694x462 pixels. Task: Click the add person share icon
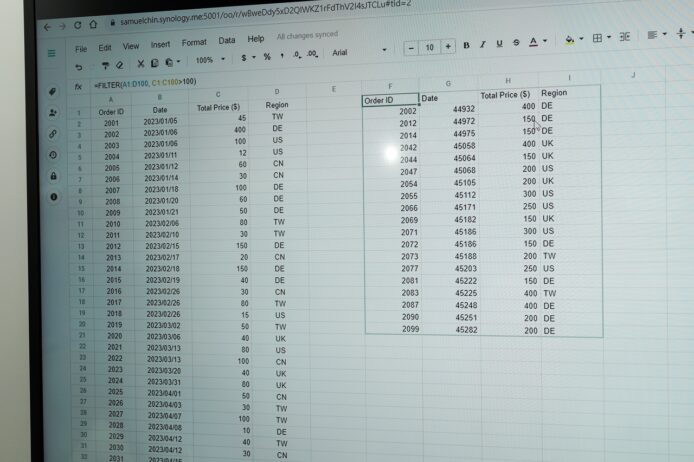pos(52,113)
